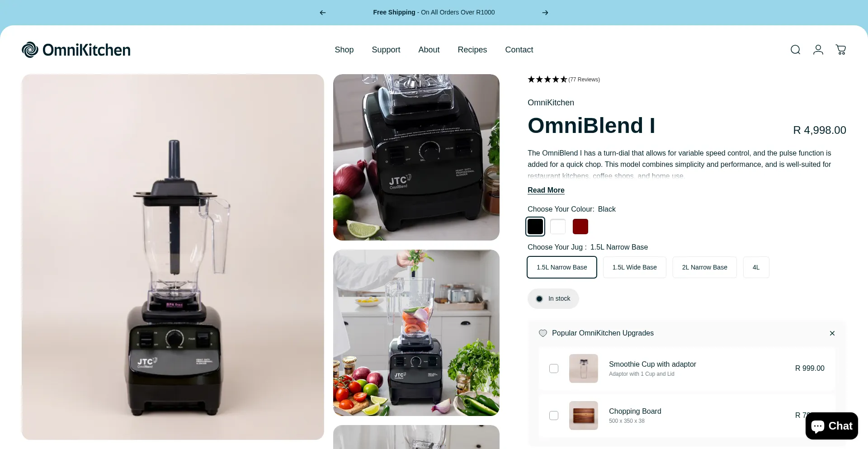Screen dimensions: 868x449
Task: Click the OmniKitchen logo
Action: point(76,50)
